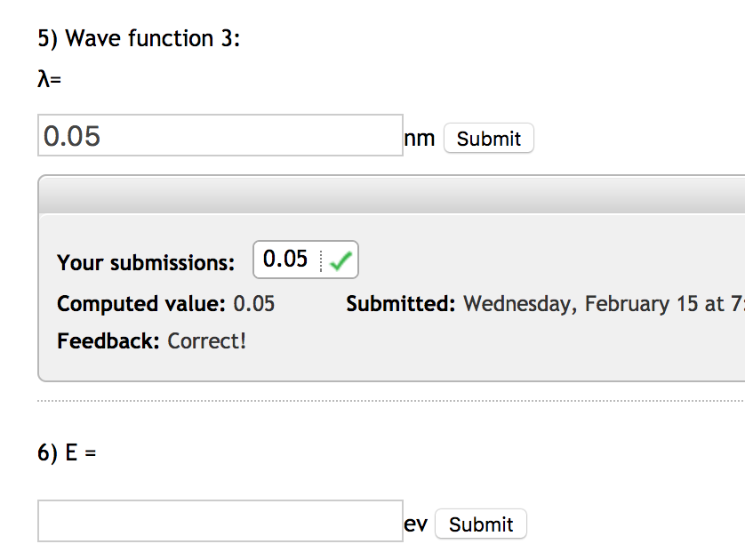The width and height of the screenshot is (745, 560).
Task: Click the green checkmark icon
Action: coord(340,260)
